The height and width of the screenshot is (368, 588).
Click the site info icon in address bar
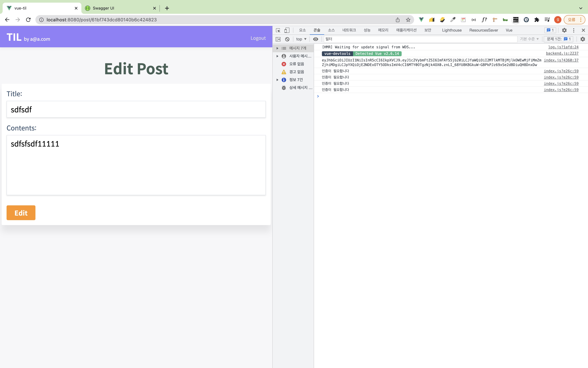click(x=41, y=20)
